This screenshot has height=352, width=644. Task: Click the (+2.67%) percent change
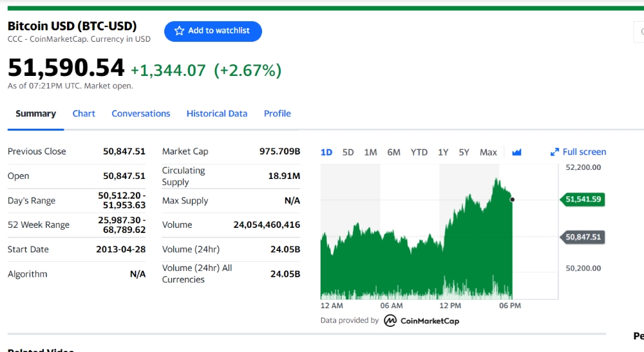click(248, 70)
